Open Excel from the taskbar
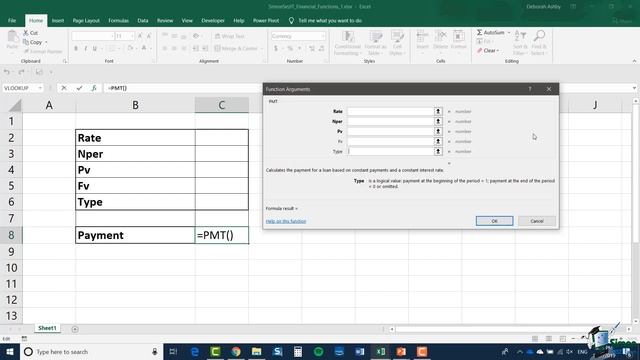640x360 pixels. click(x=380, y=351)
